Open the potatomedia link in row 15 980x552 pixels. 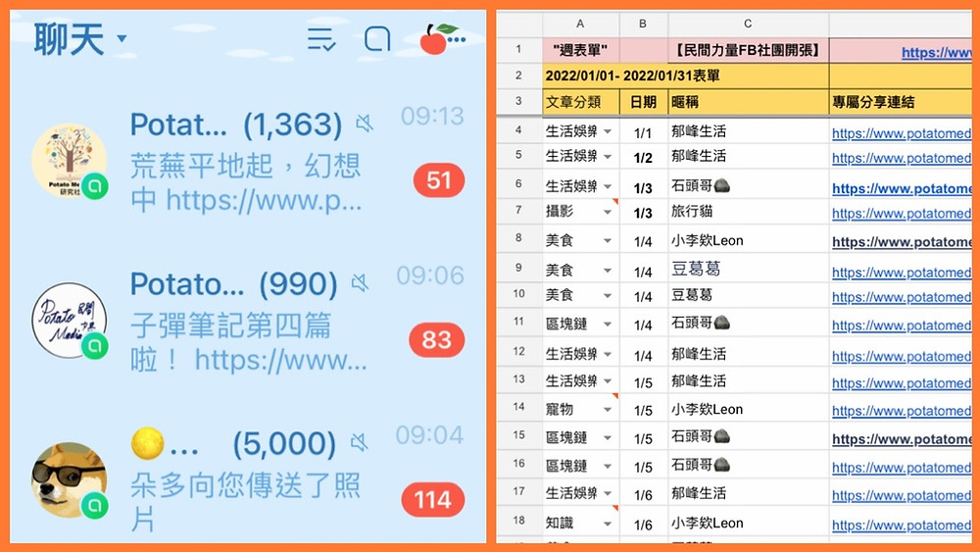pos(902,439)
